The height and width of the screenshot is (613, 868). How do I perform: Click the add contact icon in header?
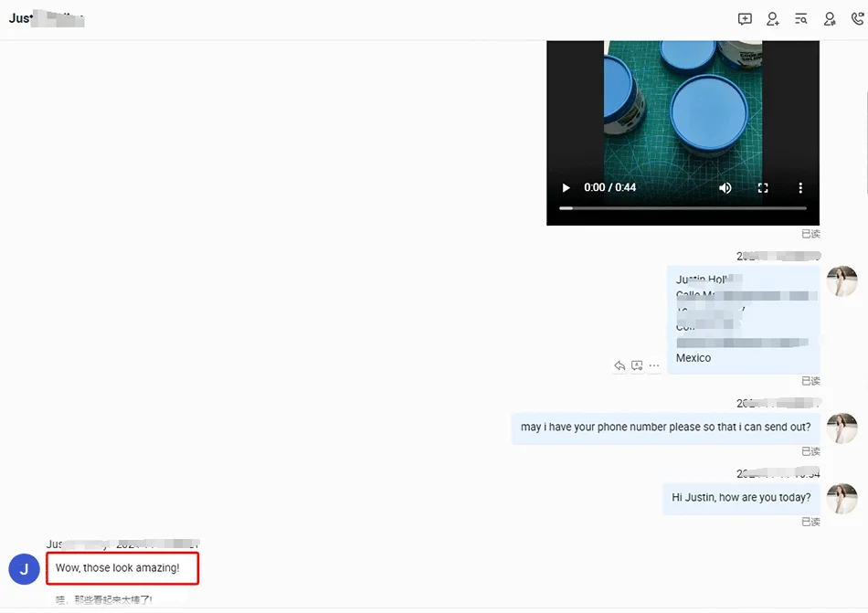tap(773, 19)
